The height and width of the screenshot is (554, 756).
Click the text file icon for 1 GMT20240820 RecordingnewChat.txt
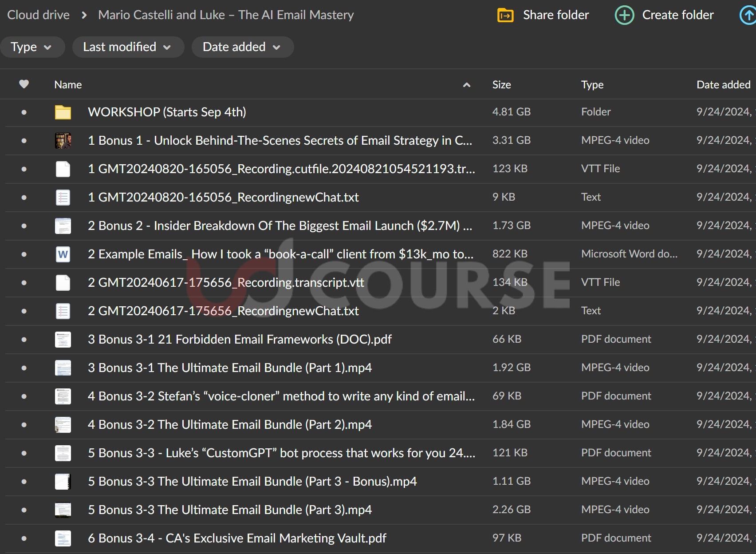[63, 198]
